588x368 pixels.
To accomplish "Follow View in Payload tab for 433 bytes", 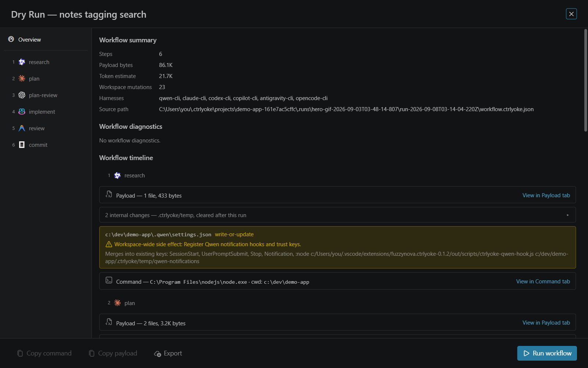I will point(546,195).
